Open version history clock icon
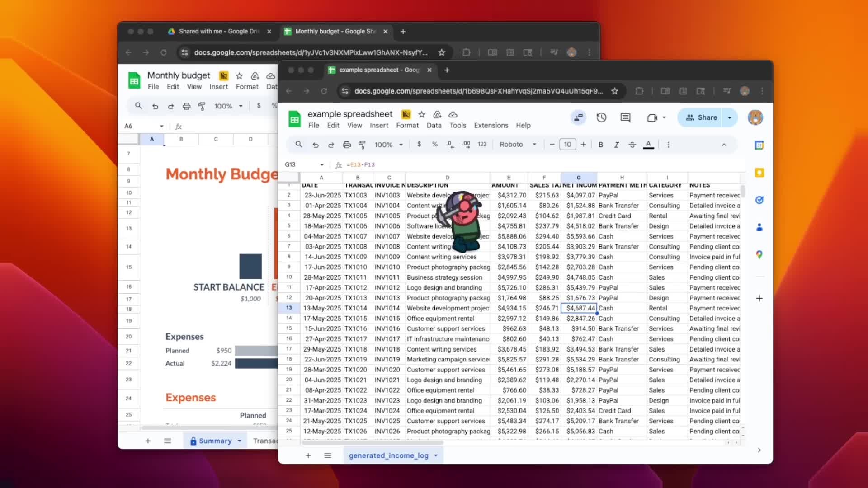Viewport: 868px width, 488px height. tap(601, 117)
